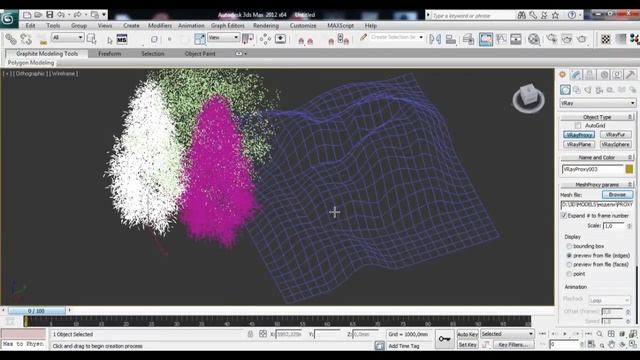Open the Material Editor icon
Image resolution: width=640 pixels, height=360 pixels.
534,39
